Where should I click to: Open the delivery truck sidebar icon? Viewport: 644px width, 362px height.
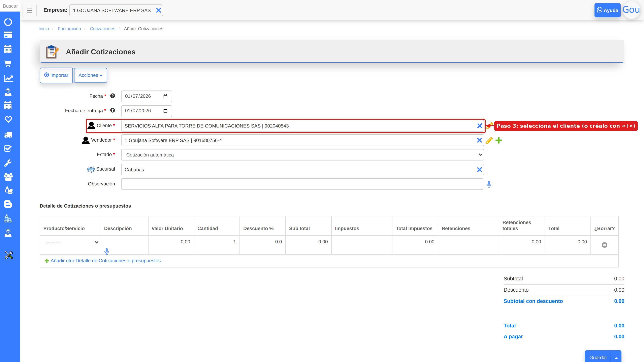(x=8, y=135)
